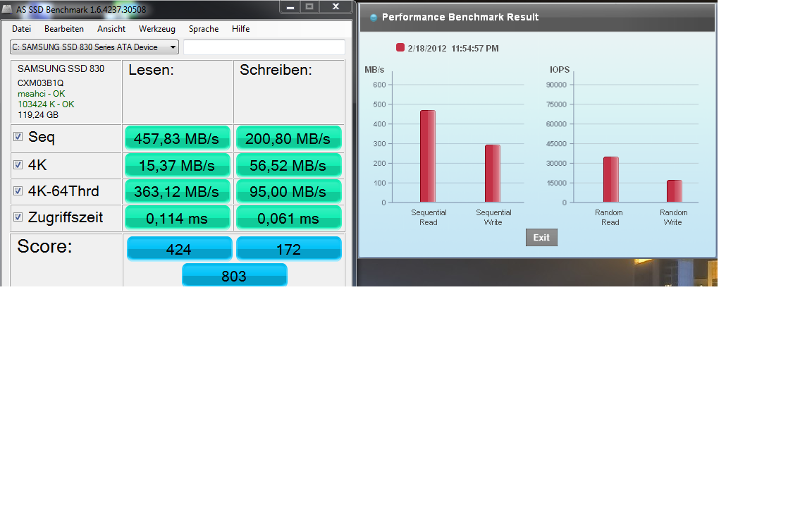The width and height of the screenshot is (812, 508).
Task: Click Exit in Performance Benchmark Result
Action: (x=541, y=237)
